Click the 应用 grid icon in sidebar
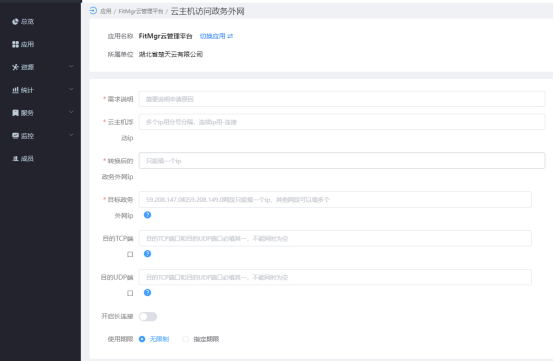554x361 pixels. [15, 44]
